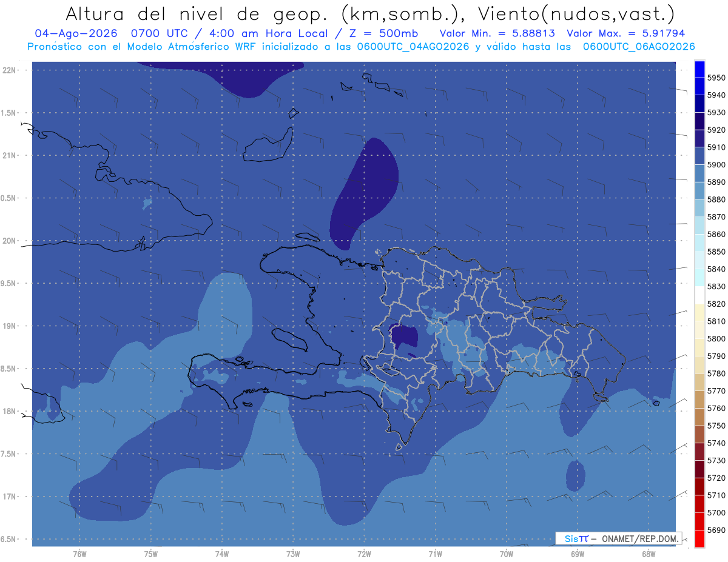Click the '7.5N' latitude axis label
Screen dimensions: 728x562
pyautogui.click(x=9, y=454)
